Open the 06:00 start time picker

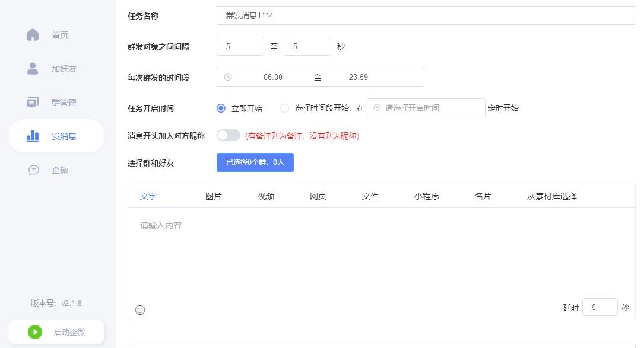pyautogui.click(x=273, y=77)
